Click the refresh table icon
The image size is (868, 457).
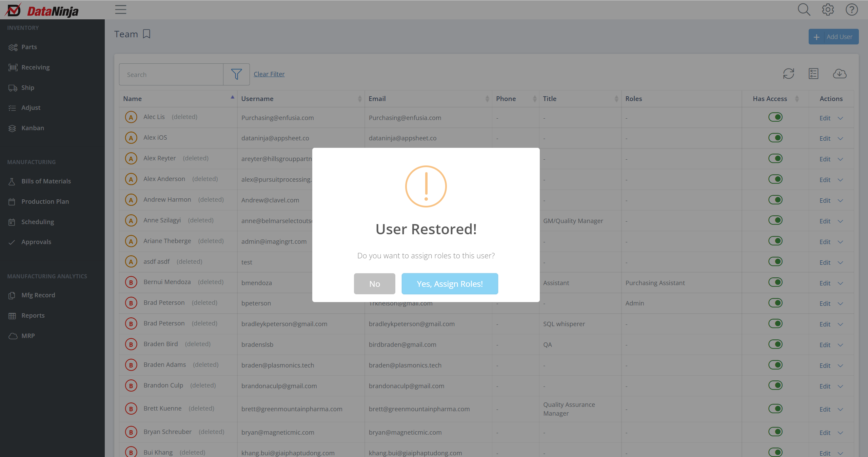788,74
